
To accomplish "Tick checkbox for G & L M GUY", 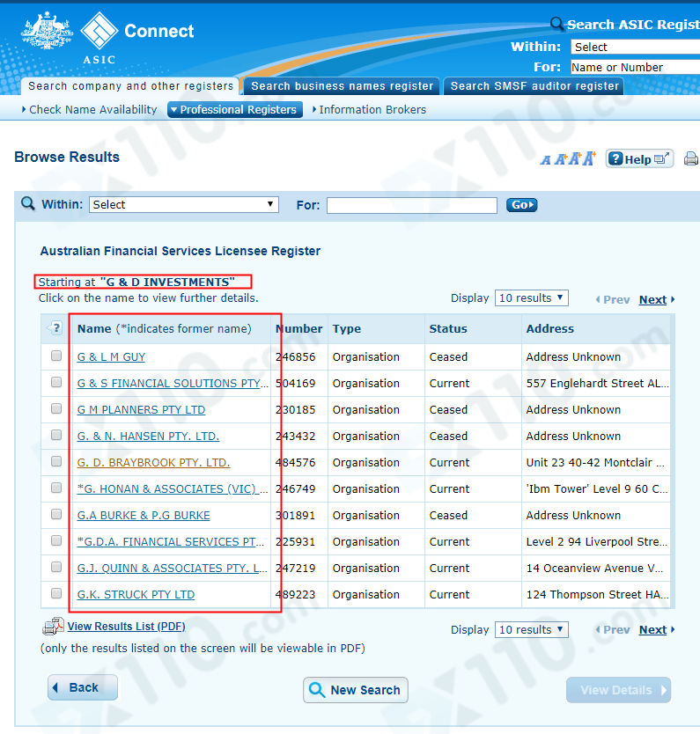I will pyautogui.click(x=56, y=356).
